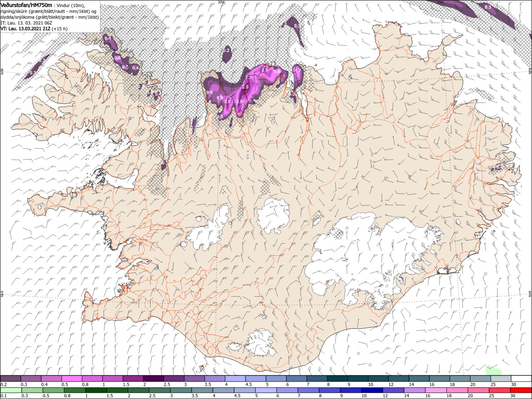The width and height of the screenshot is (532, 399).
Task: Pick the royal blue 9 swatch in rain scale
Action: (x=351, y=390)
